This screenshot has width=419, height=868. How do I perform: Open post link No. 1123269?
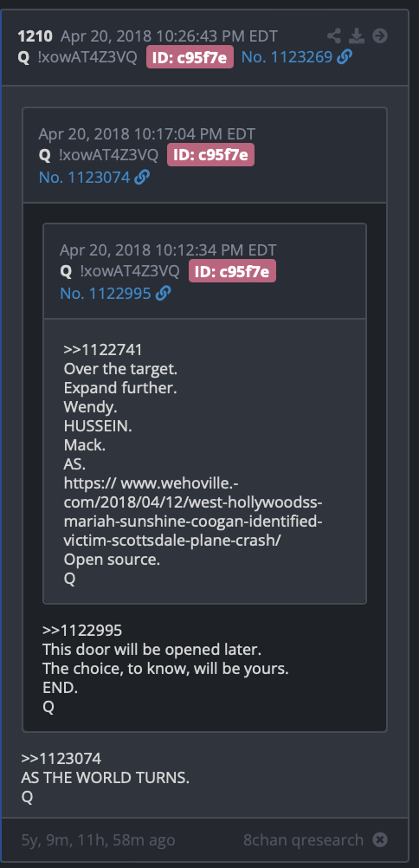tap(287, 57)
